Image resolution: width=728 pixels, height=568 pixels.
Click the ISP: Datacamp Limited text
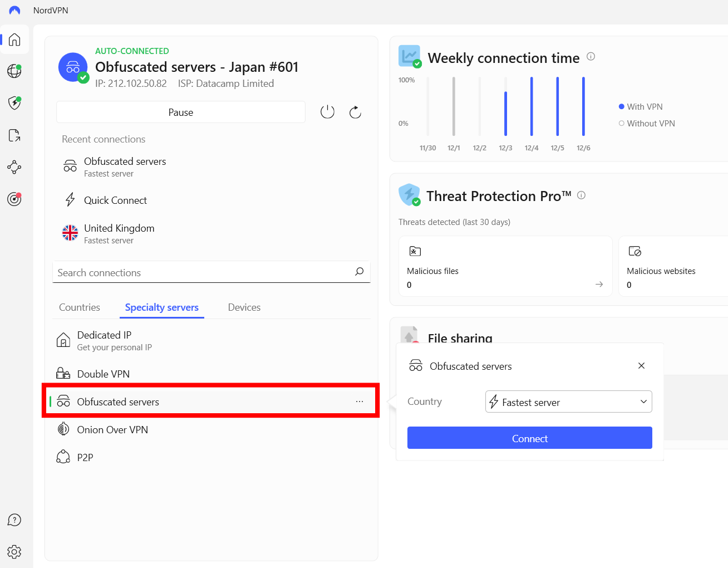coord(226,84)
